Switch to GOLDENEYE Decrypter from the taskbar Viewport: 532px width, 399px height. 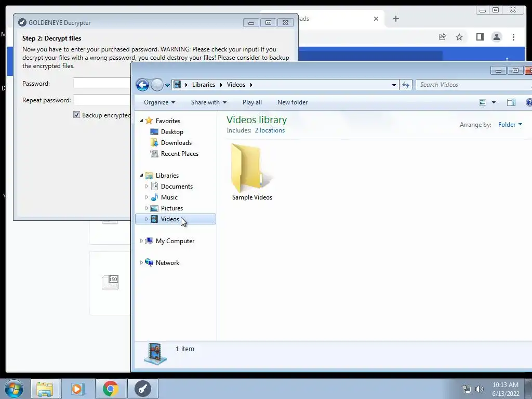click(x=142, y=389)
